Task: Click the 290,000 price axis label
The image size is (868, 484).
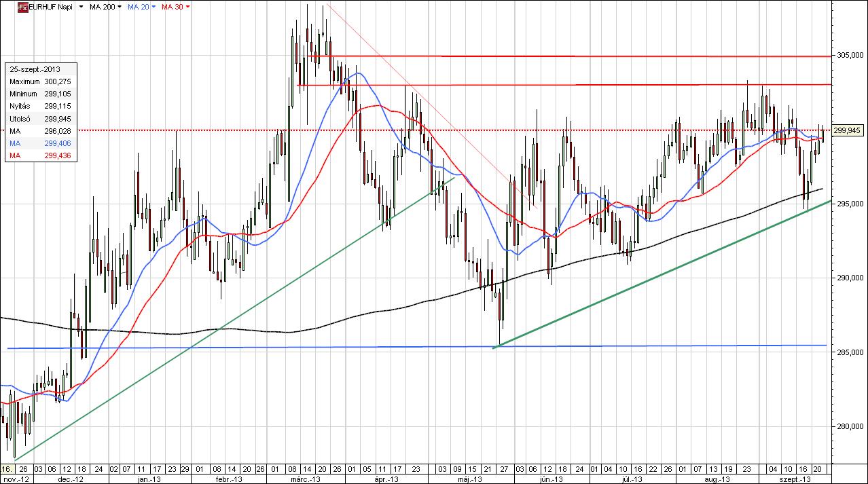Action: pyautogui.click(x=849, y=278)
